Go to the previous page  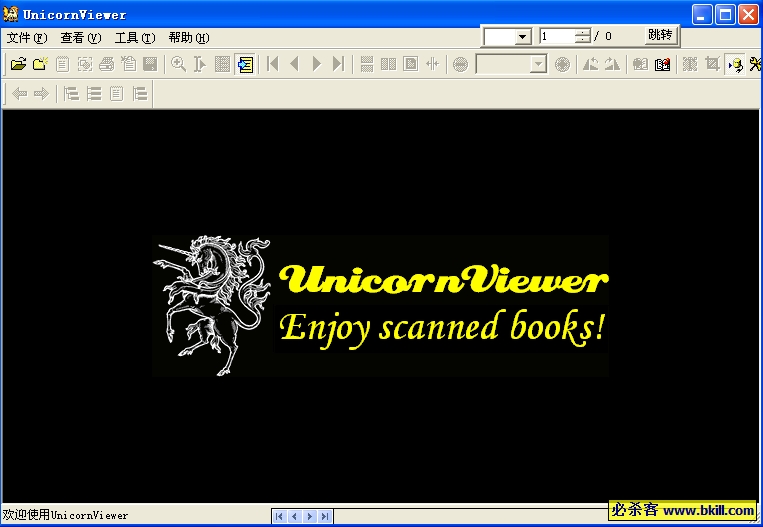[294, 64]
